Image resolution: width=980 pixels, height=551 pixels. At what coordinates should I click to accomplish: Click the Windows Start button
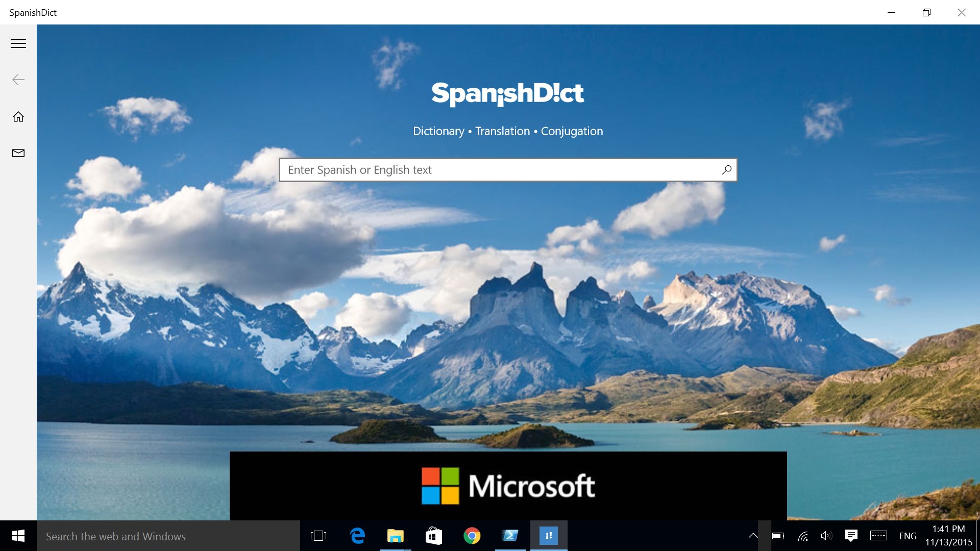pyautogui.click(x=18, y=536)
